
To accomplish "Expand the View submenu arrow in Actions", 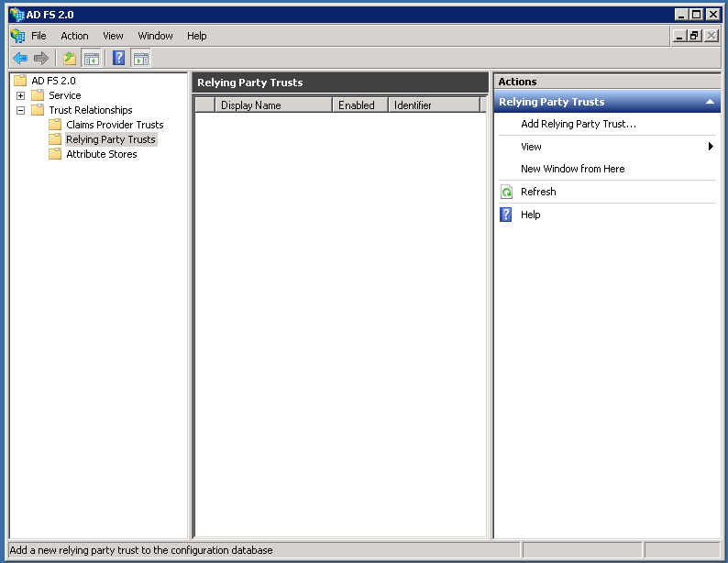I will point(711,147).
